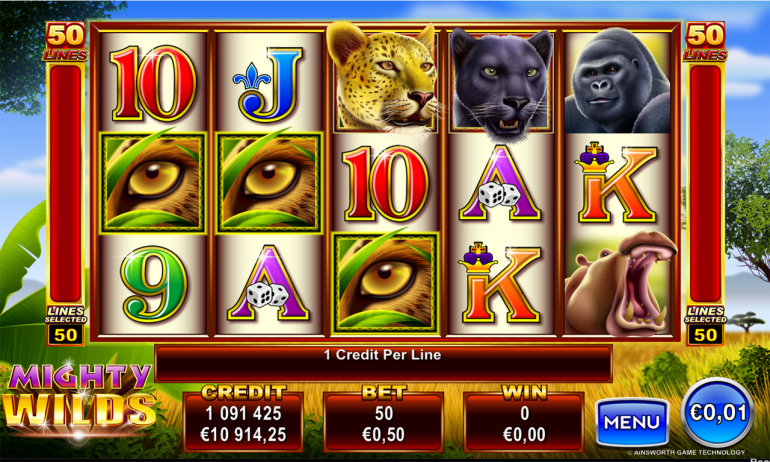Click the blue J symbol

(x=268, y=84)
